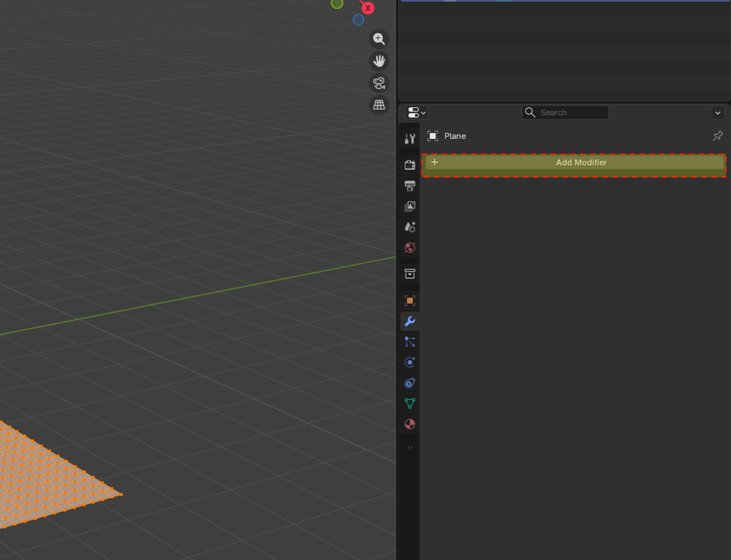Viewport: 731px width, 560px height.
Task: Open the Physics properties tab
Action: (410, 362)
